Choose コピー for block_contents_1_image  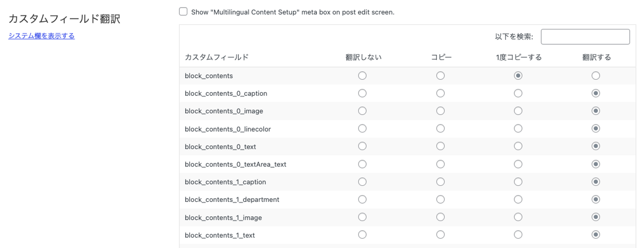tap(441, 217)
